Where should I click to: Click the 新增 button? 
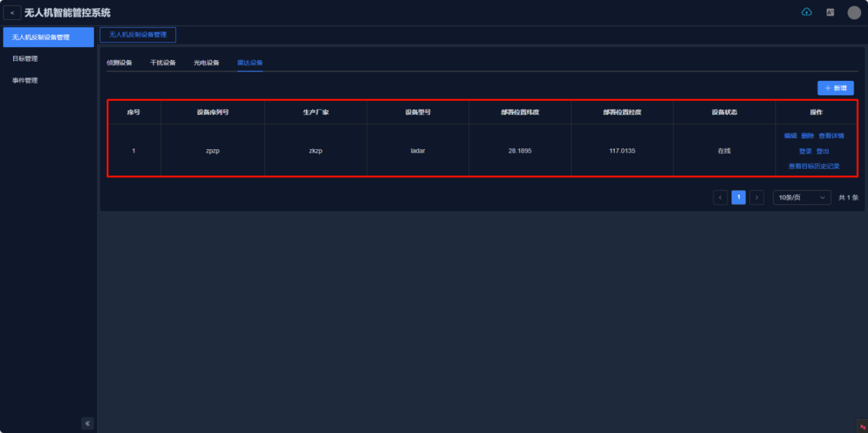(836, 88)
